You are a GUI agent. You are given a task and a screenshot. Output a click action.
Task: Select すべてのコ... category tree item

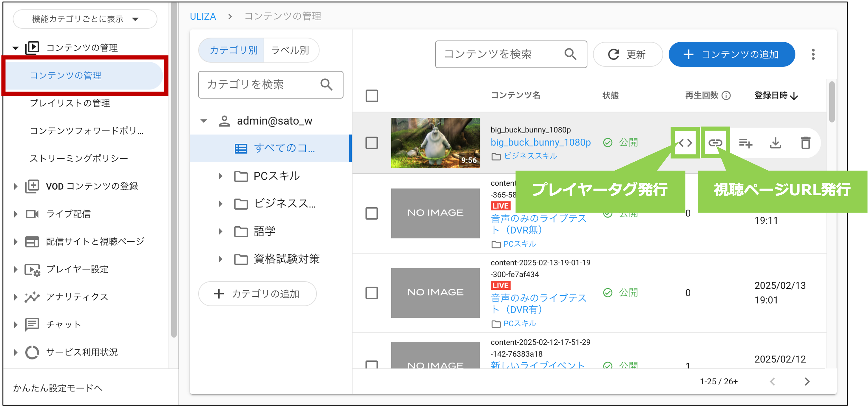(x=271, y=148)
